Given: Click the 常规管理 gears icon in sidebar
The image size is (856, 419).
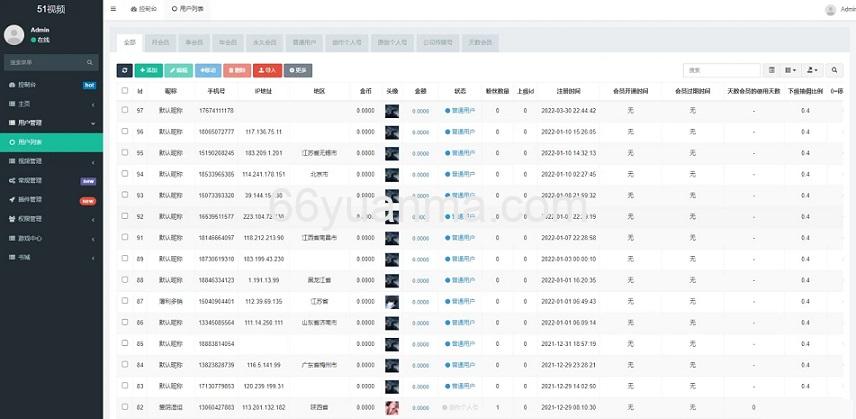Looking at the screenshot, I should click(x=12, y=181).
